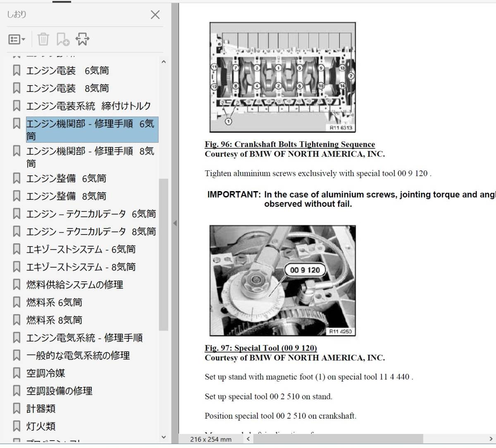Click bookmark icon beside 燃料供給システムの修理

pyautogui.click(x=17, y=285)
